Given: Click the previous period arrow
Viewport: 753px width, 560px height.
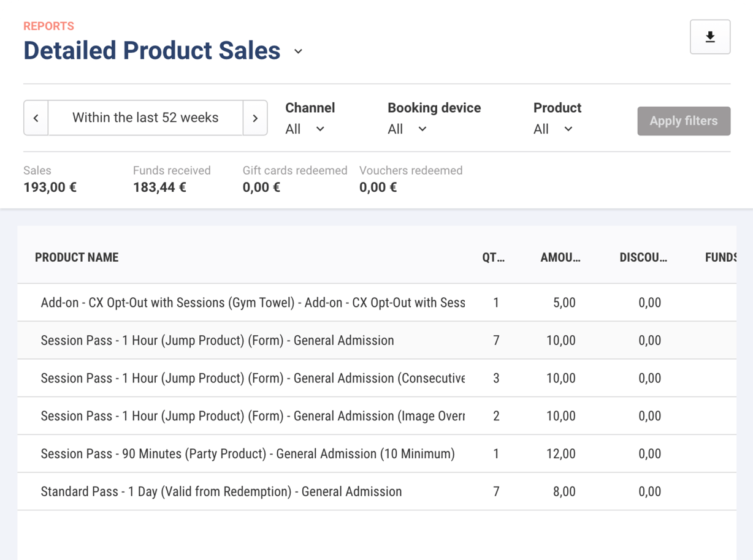Looking at the screenshot, I should pyautogui.click(x=36, y=118).
